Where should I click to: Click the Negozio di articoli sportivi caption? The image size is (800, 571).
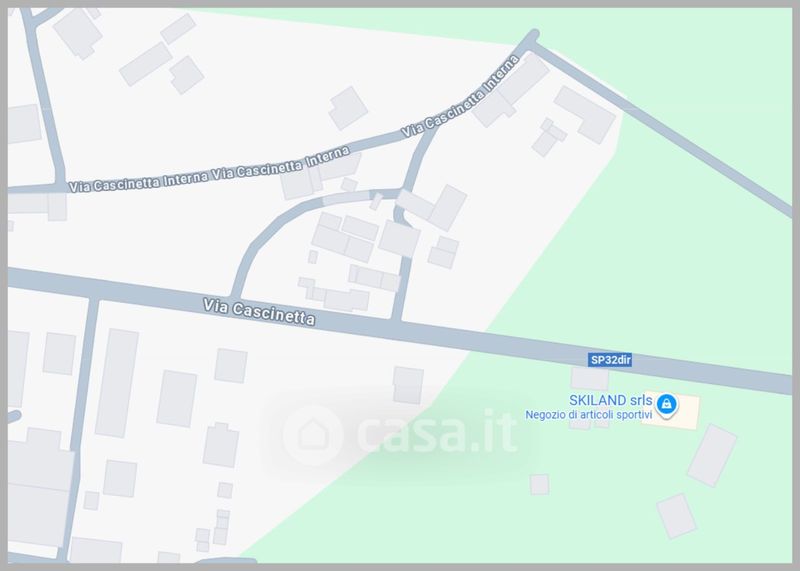[589, 415]
